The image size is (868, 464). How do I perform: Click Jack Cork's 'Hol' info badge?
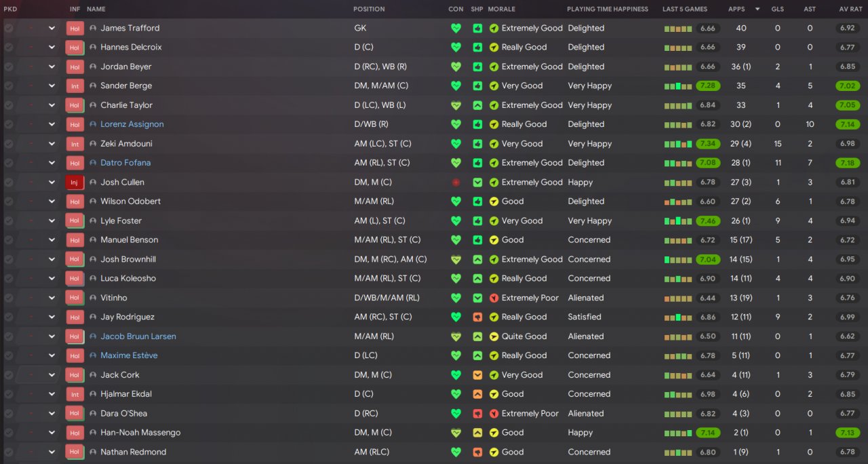coord(75,375)
